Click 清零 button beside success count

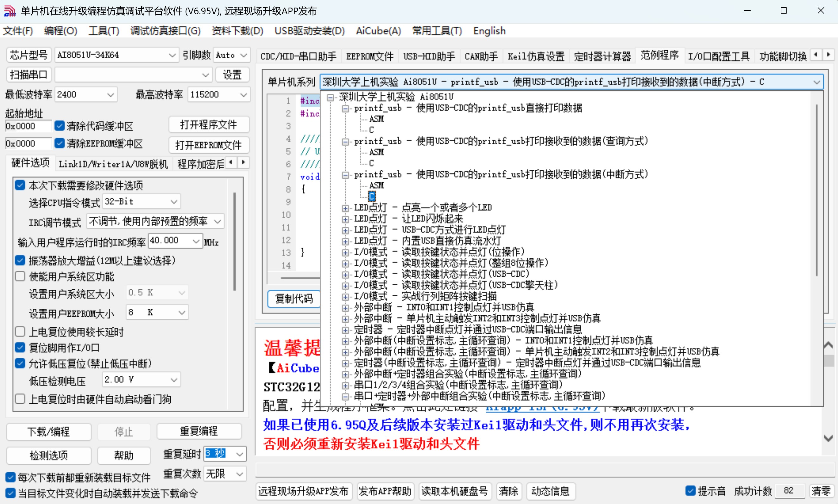(821, 491)
